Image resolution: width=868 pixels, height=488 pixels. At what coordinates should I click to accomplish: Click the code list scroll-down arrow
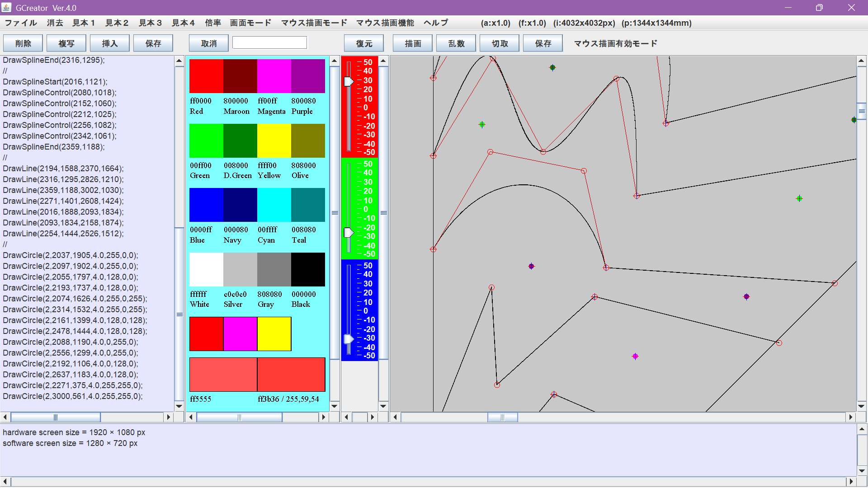click(x=179, y=406)
